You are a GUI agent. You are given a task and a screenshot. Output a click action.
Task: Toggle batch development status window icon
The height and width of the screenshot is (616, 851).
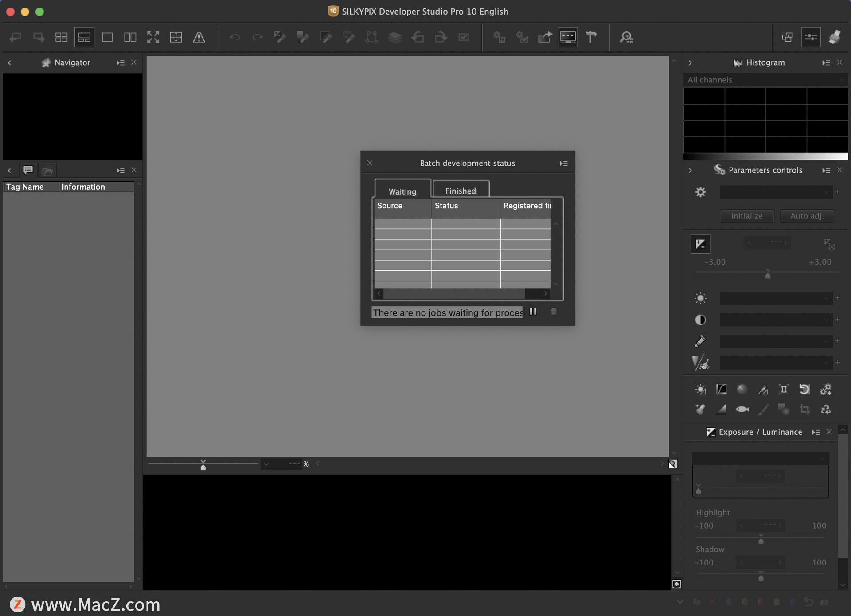click(x=568, y=37)
